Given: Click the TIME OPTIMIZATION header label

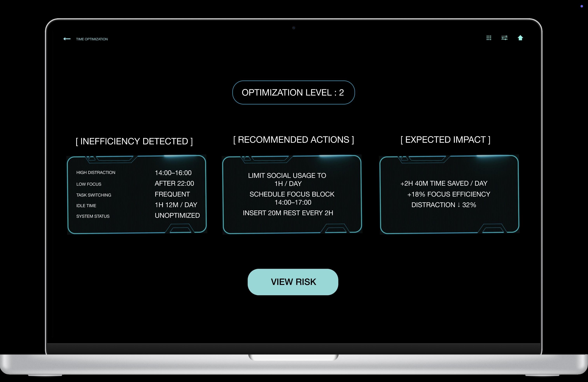Looking at the screenshot, I should tap(92, 39).
